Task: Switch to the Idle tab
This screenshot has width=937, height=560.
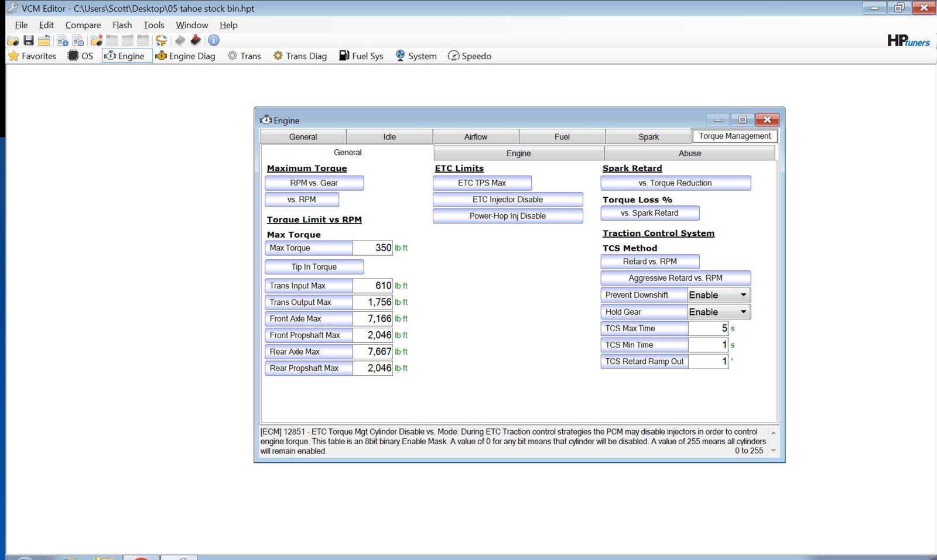Action: 389,137
